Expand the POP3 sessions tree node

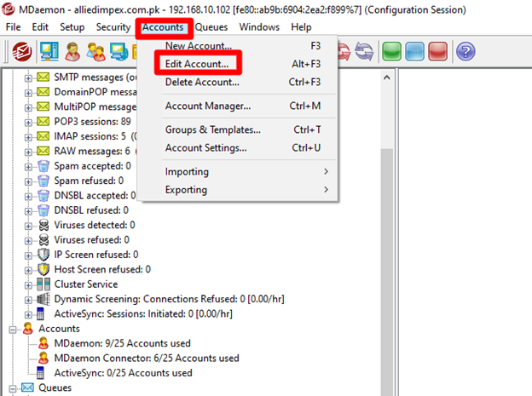28,122
